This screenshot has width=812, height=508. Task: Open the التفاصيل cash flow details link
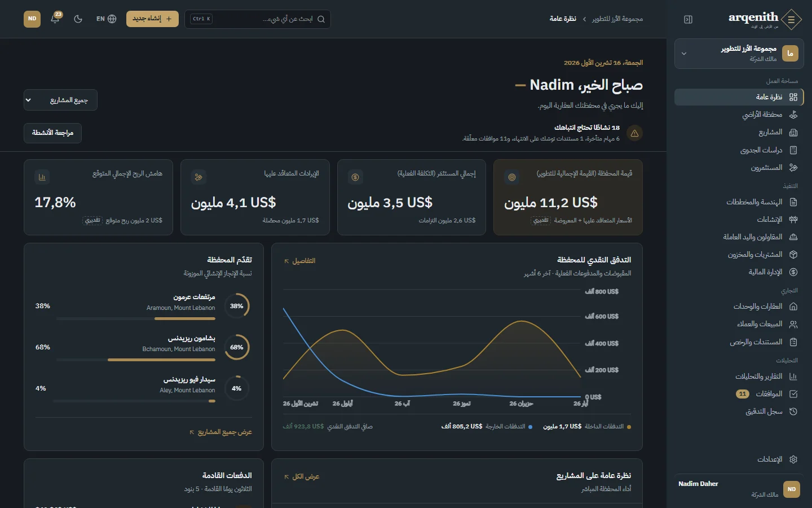point(300,261)
